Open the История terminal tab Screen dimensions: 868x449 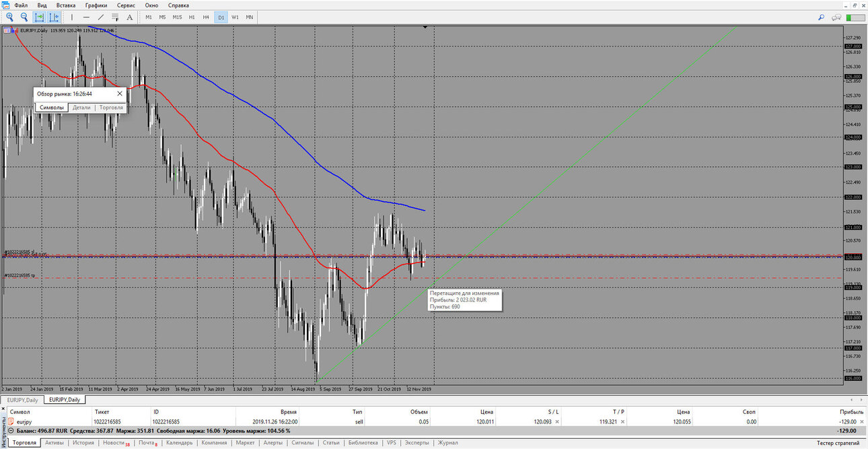click(83, 442)
